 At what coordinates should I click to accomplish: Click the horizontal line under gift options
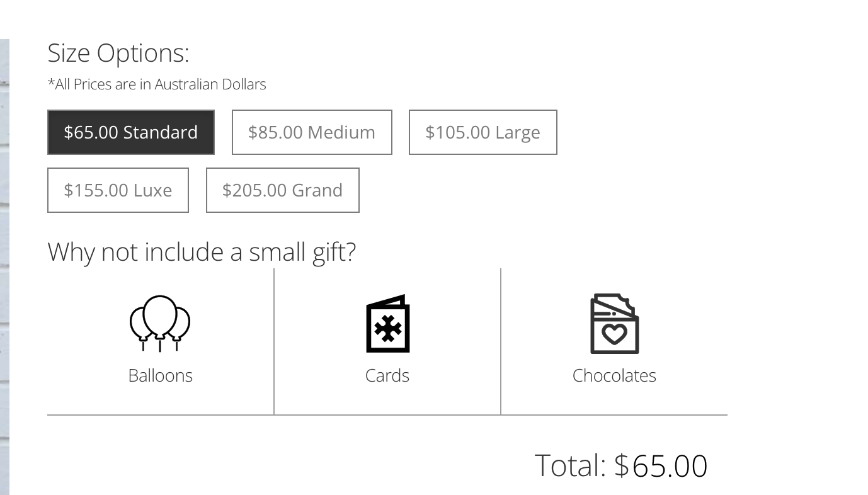(x=387, y=415)
